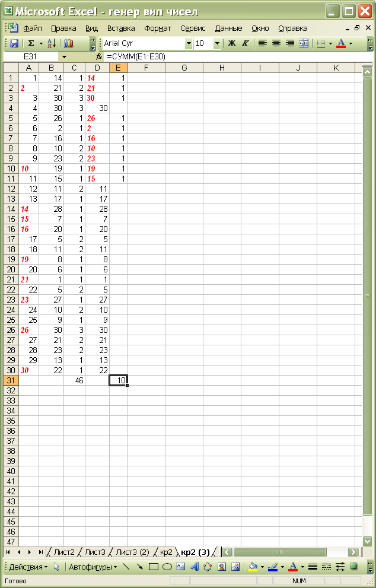The width and height of the screenshot is (376, 588).
Task: Go to the first sheet tab arrow
Action: point(8,552)
